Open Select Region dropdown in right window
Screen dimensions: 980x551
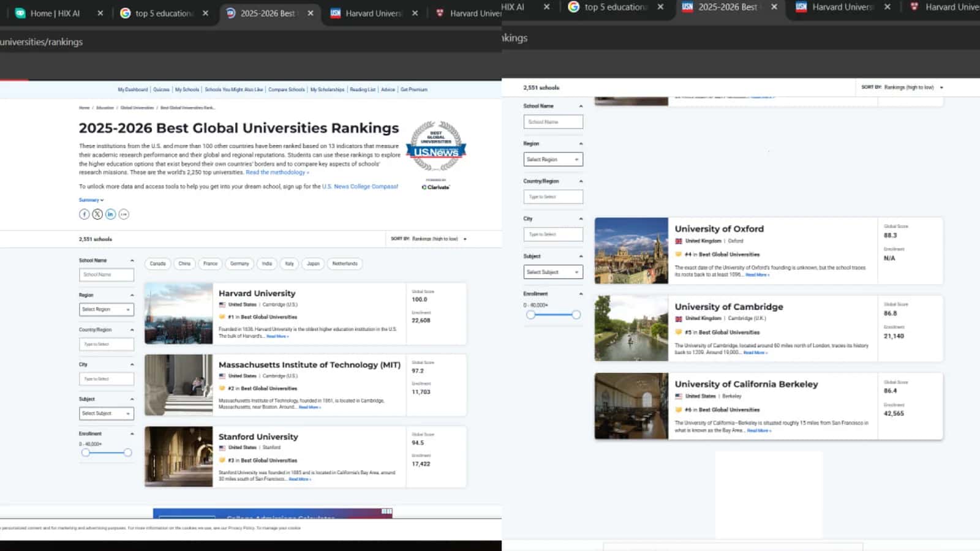click(553, 160)
